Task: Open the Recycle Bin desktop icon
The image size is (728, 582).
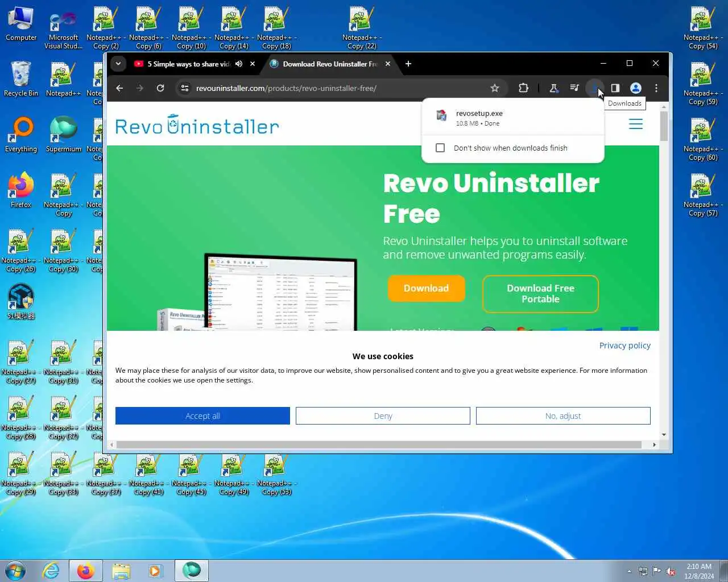Action: (x=21, y=78)
